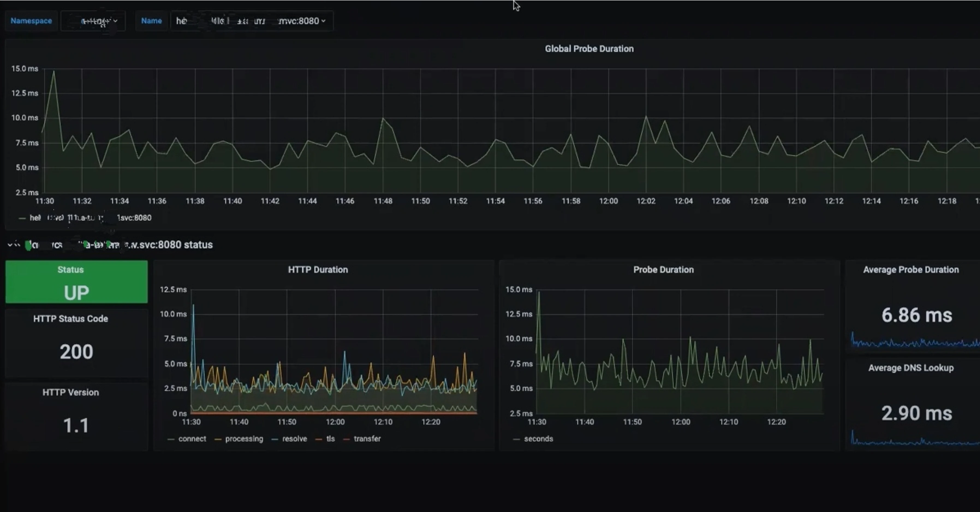The width and height of the screenshot is (980, 512).
Task: Click the 12:20 time label on HTTP Duration chart
Action: pos(431,422)
